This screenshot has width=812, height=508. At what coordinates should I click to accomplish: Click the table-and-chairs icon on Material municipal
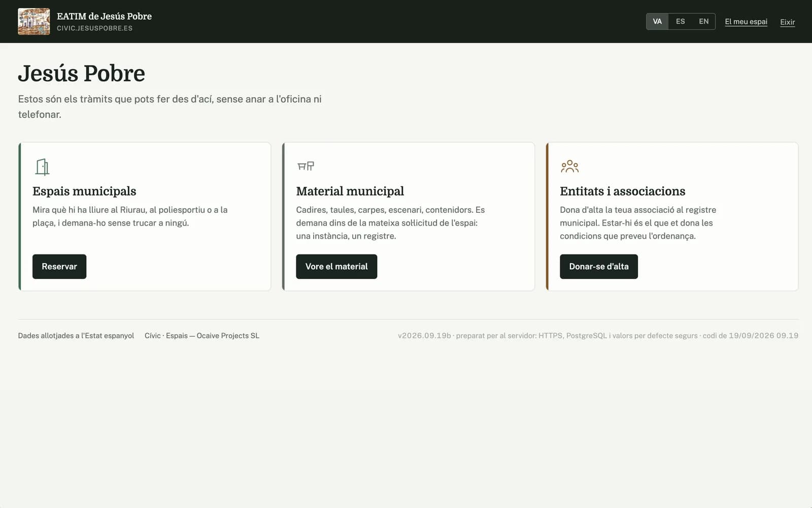point(306,166)
